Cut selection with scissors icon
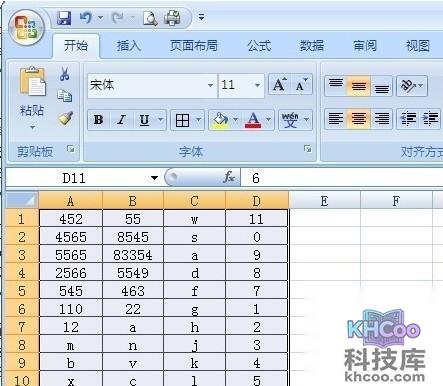Screen dimensions: 443x386 pos(65,74)
